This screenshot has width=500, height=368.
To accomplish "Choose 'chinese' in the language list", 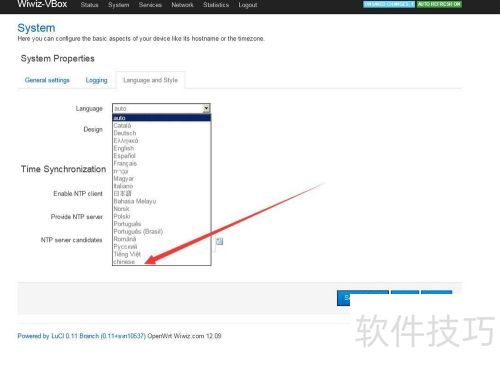I will 162,262.
